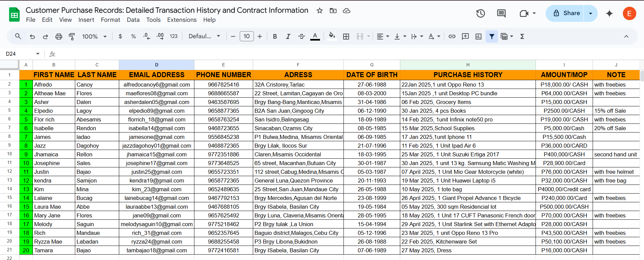Star this spreadsheet document
Viewport: 644px width, 260px height.
click(x=320, y=11)
